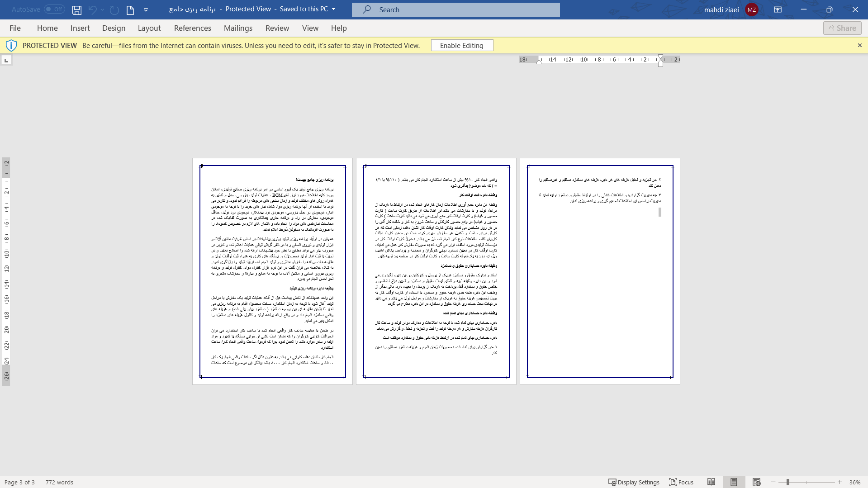This screenshot has height=488, width=868.
Task: Click the Share button
Action: (842, 28)
